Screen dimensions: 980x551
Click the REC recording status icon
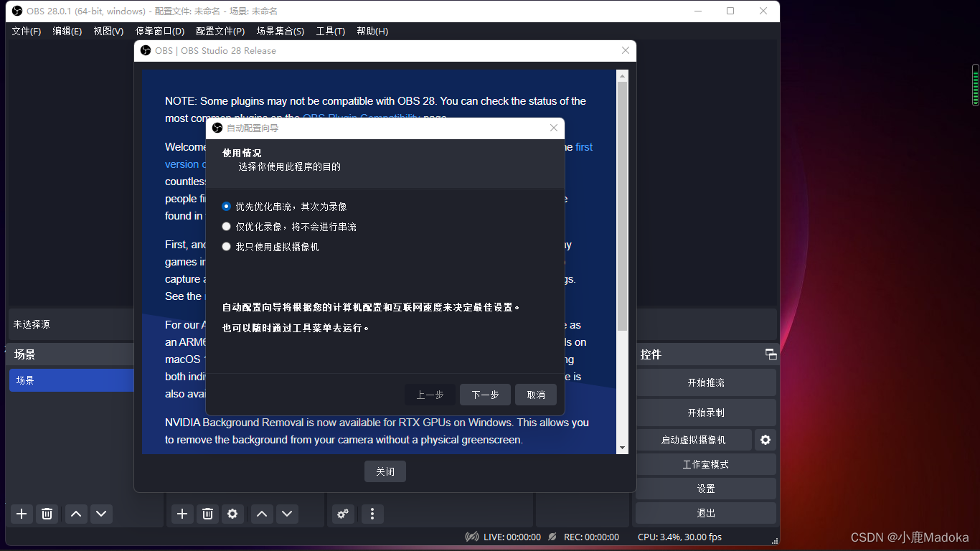click(x=552, y=537)
